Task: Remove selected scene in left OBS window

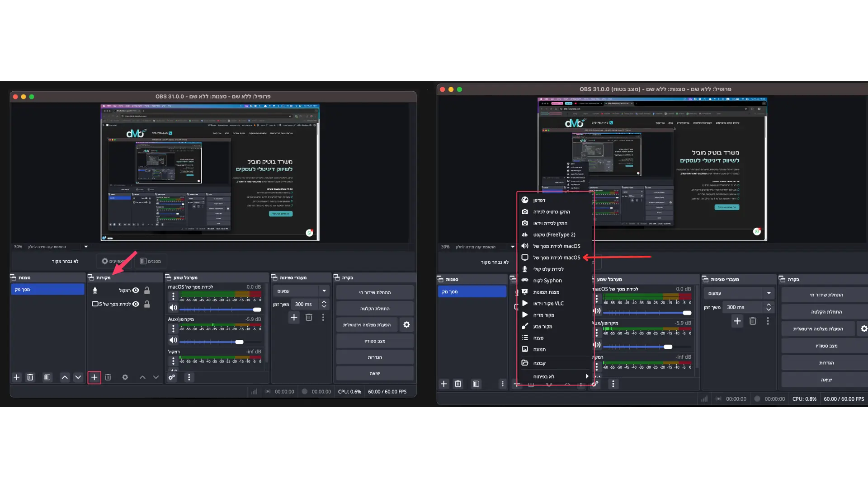Action: pyautogui.click(x=30, y=377)
